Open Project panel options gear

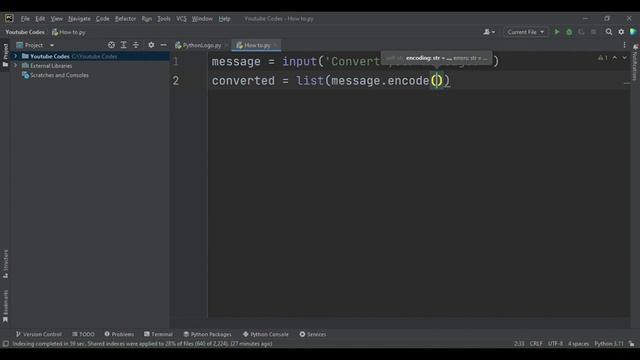point(151,45)
